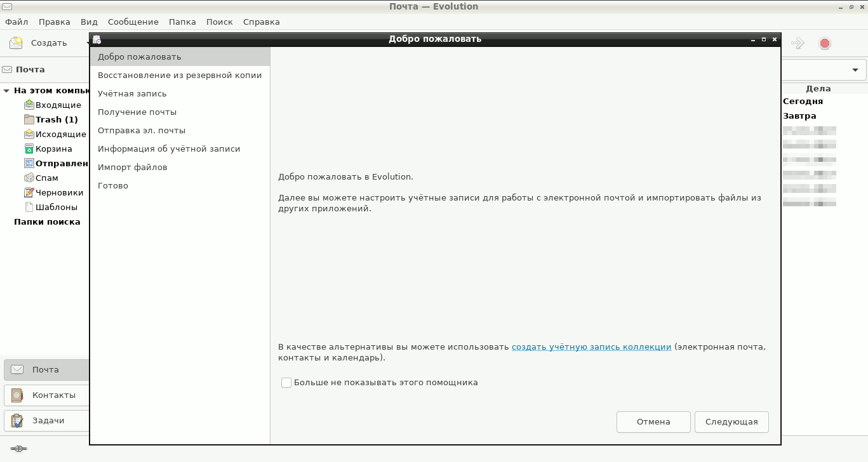Click the Завтра group in Дела
The image size is (868, 462).
[799, 116]
